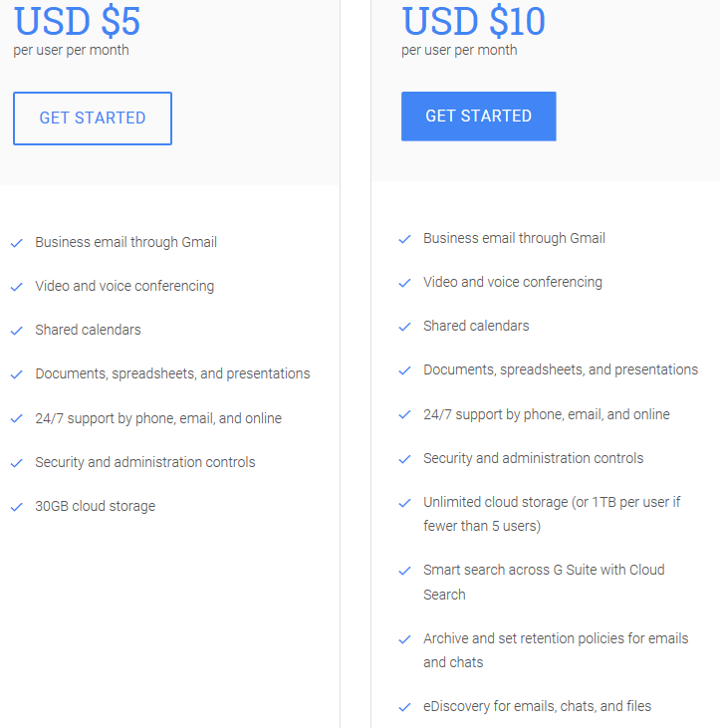Click 24/7 support text in the $5 plan
The image size is (720, 728).
[x=157, y=418]
